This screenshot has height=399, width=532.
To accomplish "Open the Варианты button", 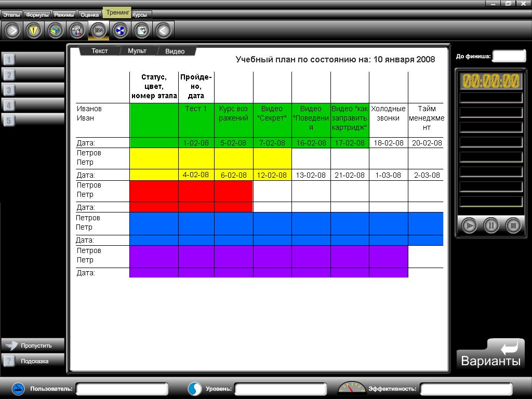I will [490, 355].
